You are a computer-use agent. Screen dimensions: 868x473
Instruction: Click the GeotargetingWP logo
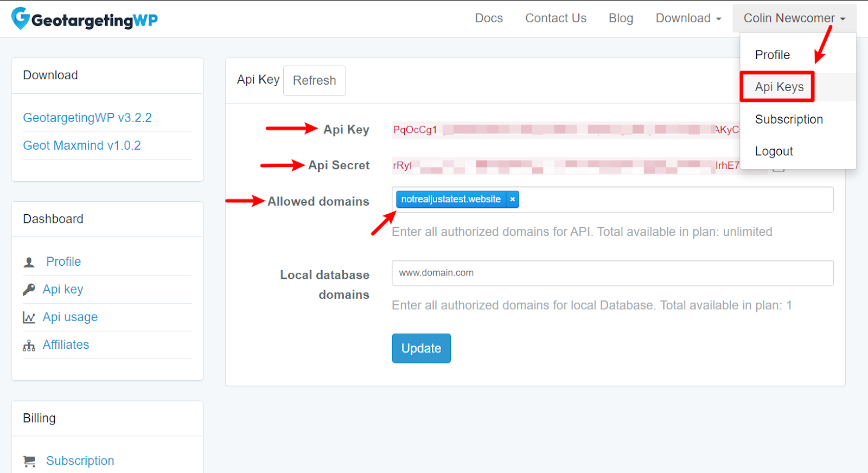pos(85,19)
